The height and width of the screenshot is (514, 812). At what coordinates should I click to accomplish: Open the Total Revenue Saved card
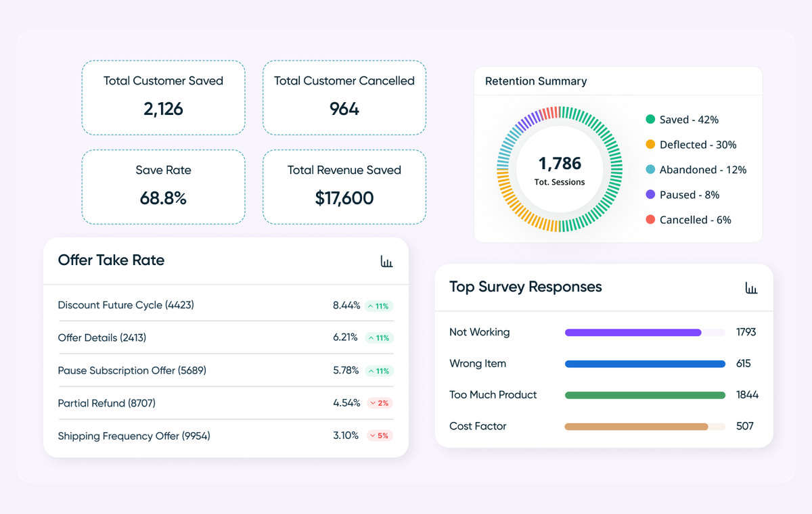tap(344, 187)
